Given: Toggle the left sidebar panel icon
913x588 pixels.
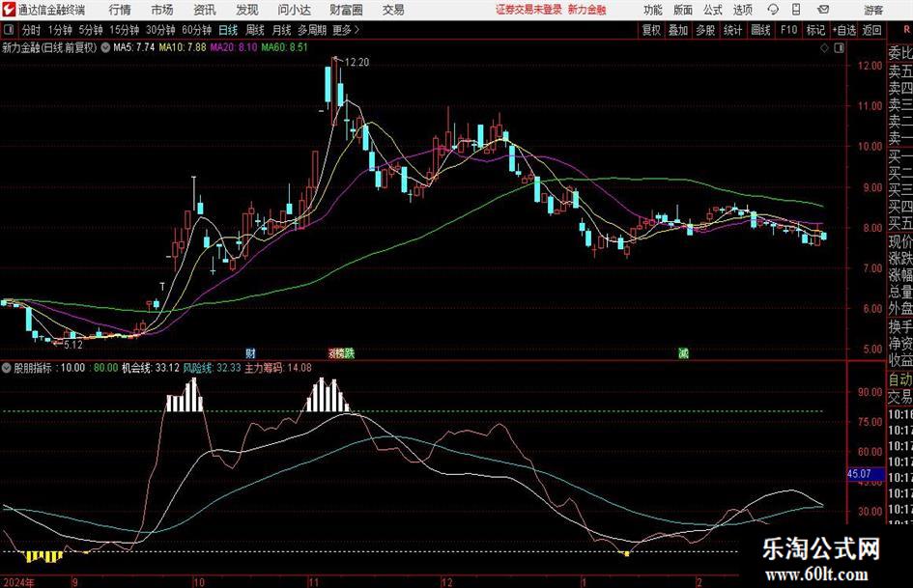Looking at the screenshot, I should (x=9, y=30).
